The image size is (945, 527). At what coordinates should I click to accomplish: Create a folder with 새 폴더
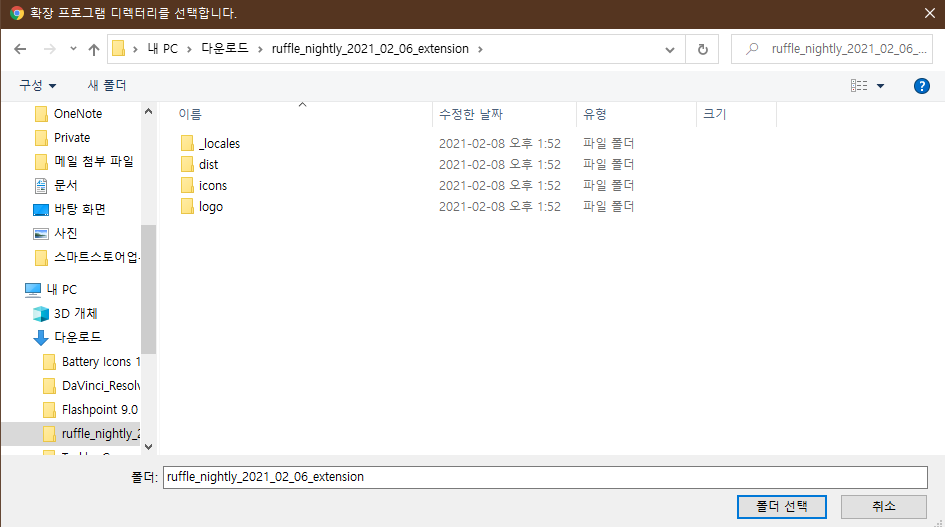[x=107, y=86]
